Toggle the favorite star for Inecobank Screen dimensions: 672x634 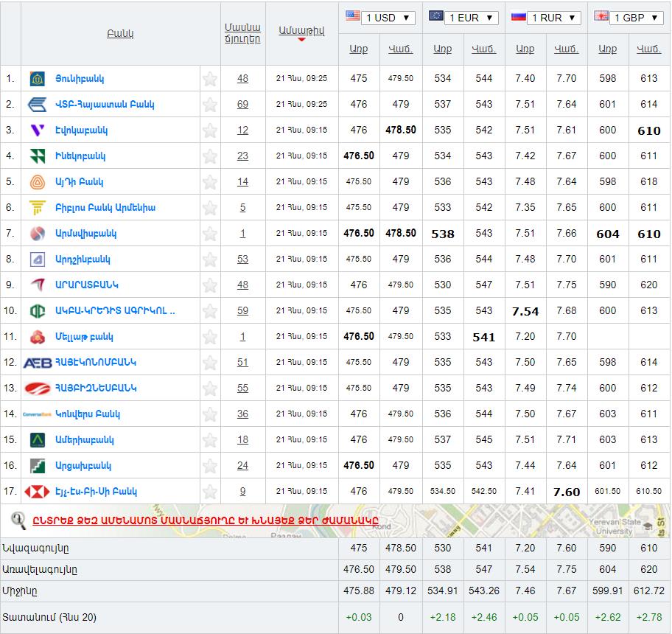[210, 156]
